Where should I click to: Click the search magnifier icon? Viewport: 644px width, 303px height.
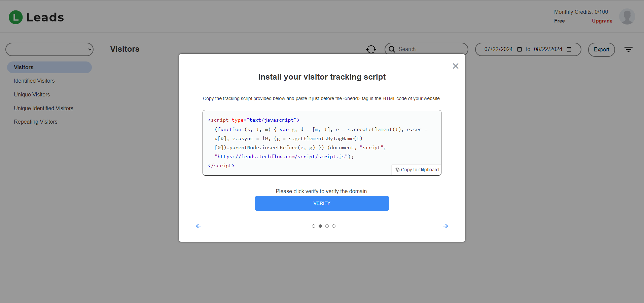[392, 49]
